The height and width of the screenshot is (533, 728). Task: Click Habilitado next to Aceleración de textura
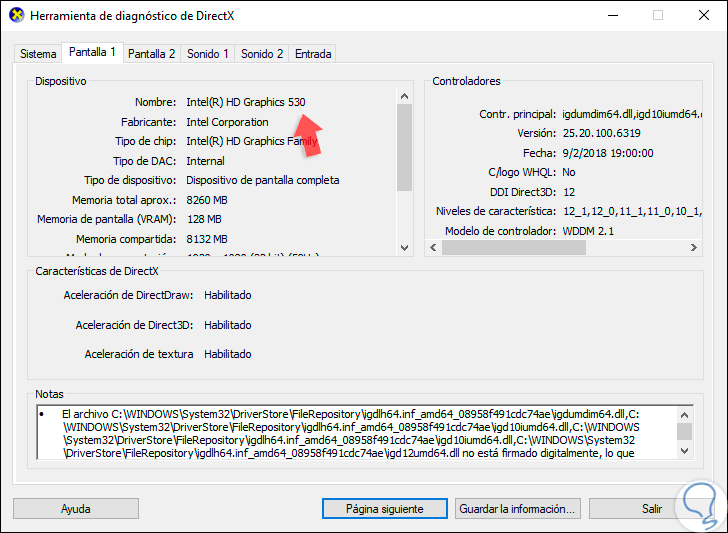[x=228, y=354]
